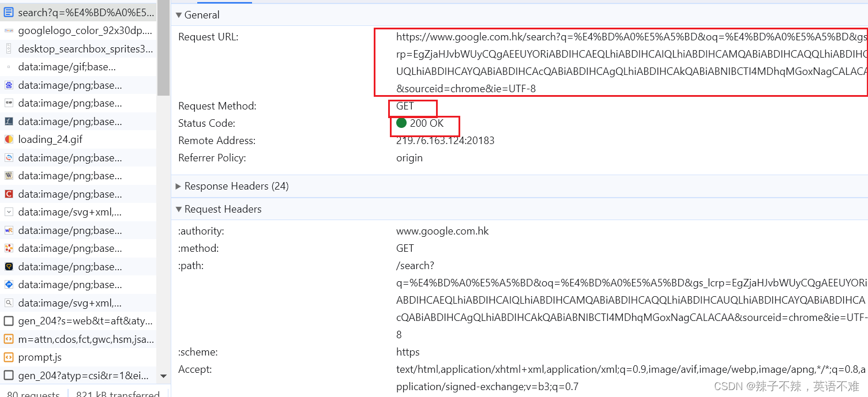Click remote address 219.76.163.124:20183

tap(445, 141)
